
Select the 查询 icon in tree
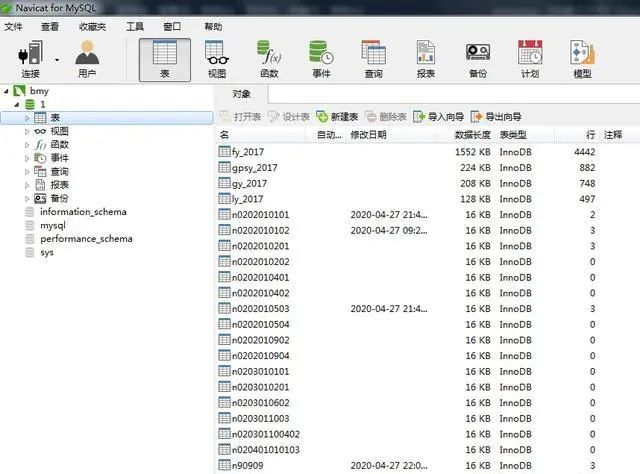click(x=40, y=171)
